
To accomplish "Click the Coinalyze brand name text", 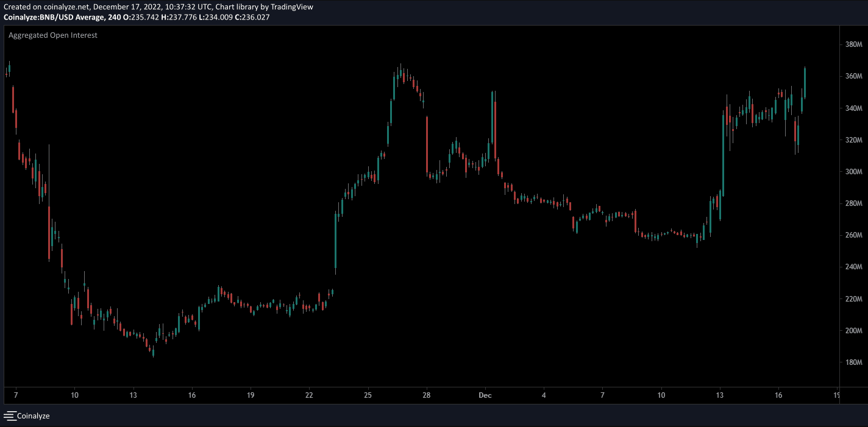I will click(x=33, y=416).
